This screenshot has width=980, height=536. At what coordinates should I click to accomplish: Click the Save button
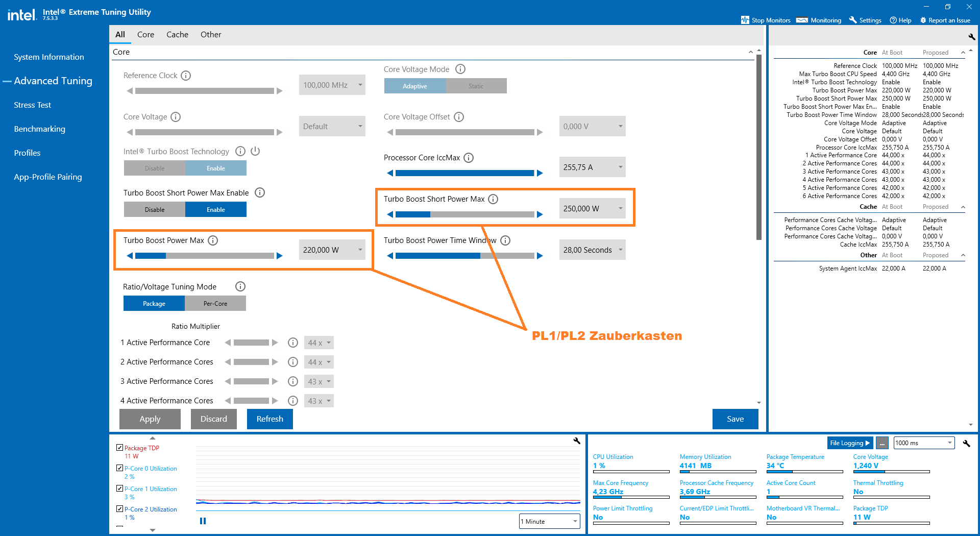[x=736, y=419]
